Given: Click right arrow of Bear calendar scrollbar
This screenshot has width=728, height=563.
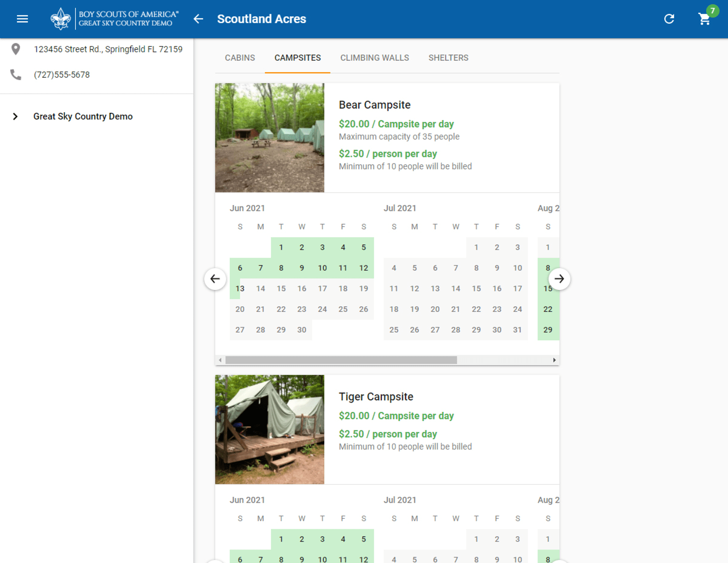Looking at the screenshot, I should click(x=554, y=360).
